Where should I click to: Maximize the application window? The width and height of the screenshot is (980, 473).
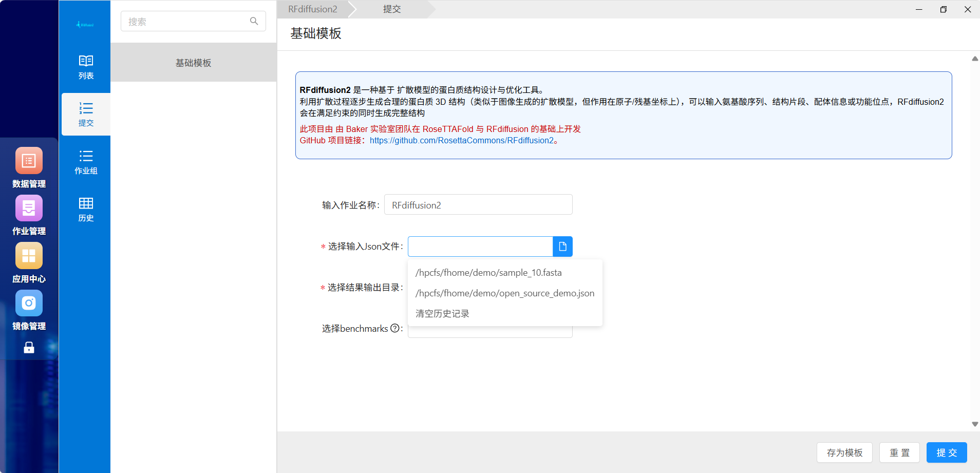point(944,9)
